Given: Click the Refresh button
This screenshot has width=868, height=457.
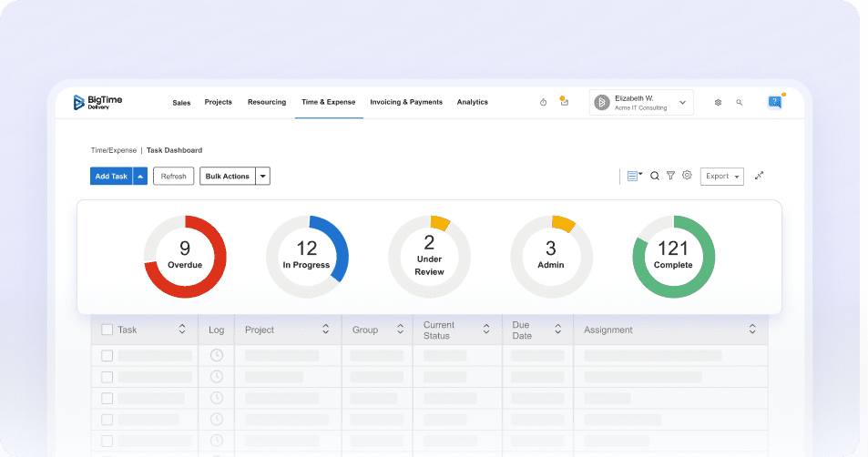Looking at the screenshot, I should click(x=173, y=176).
